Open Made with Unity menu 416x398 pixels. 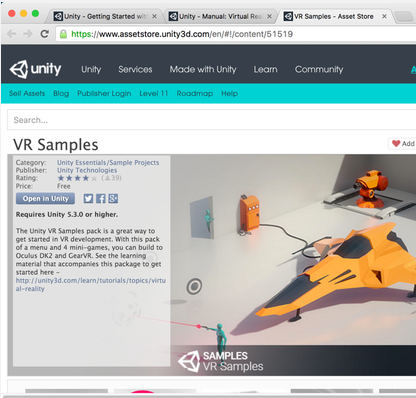(203, 69)
